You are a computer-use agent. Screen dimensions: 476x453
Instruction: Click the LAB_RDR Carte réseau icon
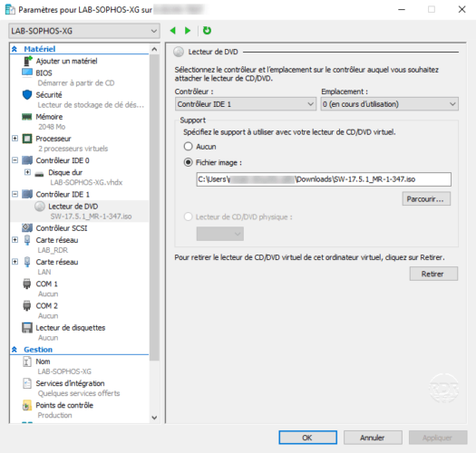click(x=27, y=240)
